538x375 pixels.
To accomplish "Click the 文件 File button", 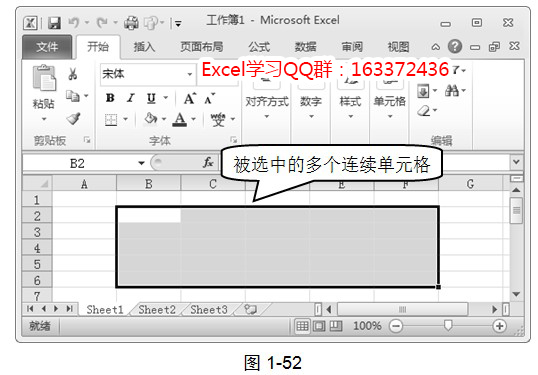I will [47, 47].
